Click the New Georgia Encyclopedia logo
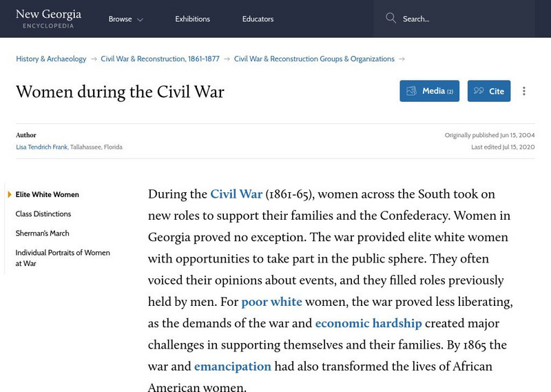The height and width of the screenshot is (392, 551). (48, 19)
